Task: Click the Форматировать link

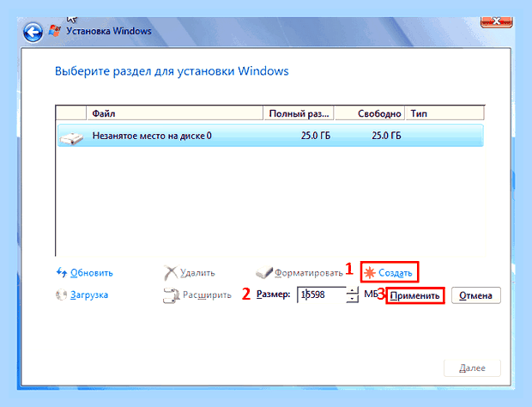Action: point(308,273)
